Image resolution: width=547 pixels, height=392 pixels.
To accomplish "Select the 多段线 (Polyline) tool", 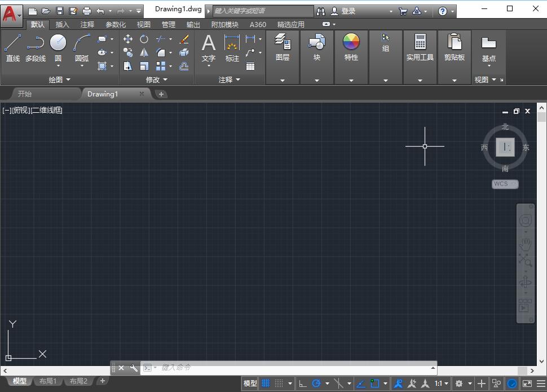I will click(35, 43).
